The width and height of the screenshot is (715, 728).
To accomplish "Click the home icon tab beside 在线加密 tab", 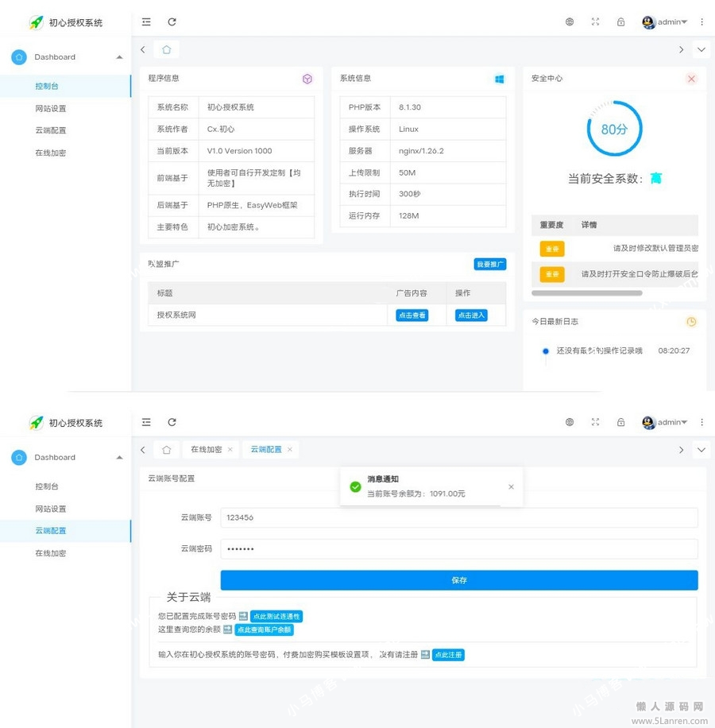I will (166, 450).
